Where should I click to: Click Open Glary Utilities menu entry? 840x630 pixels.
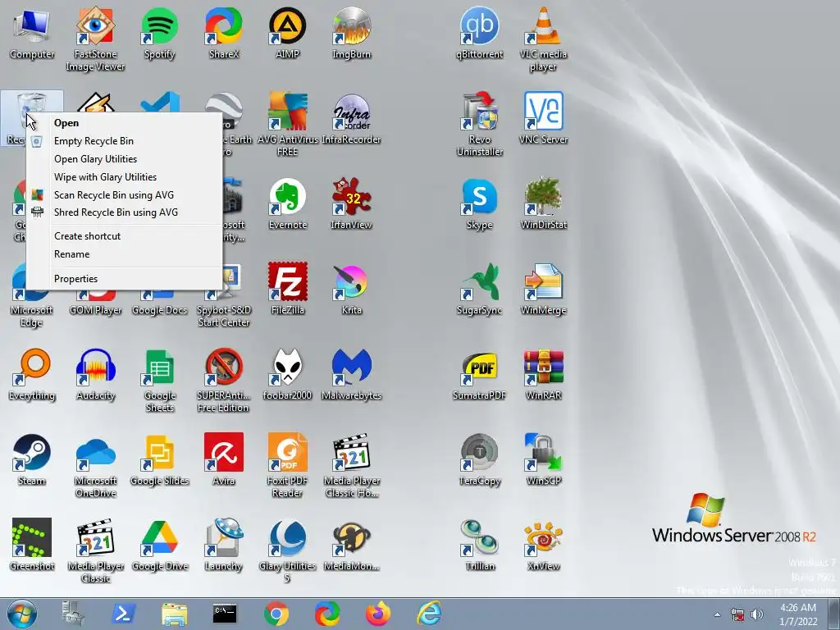(x=125, y=159)
